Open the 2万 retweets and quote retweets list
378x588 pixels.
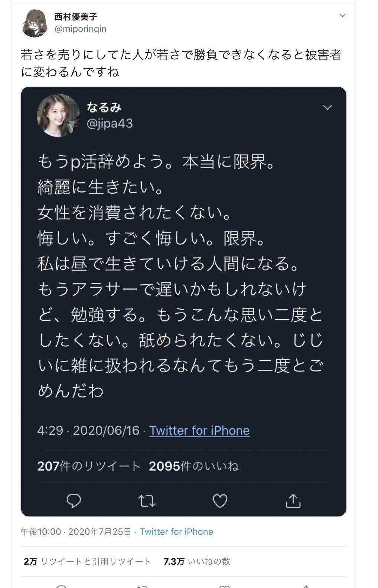(x=87, y=561)
